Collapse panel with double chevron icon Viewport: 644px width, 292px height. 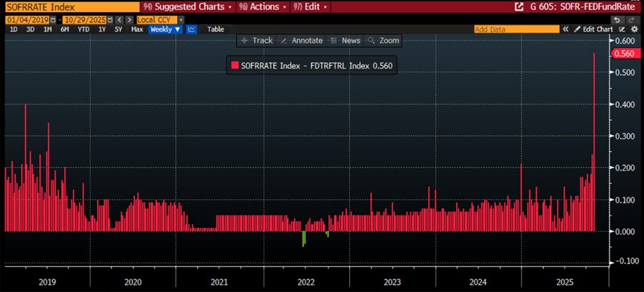[x=566, y=29]
